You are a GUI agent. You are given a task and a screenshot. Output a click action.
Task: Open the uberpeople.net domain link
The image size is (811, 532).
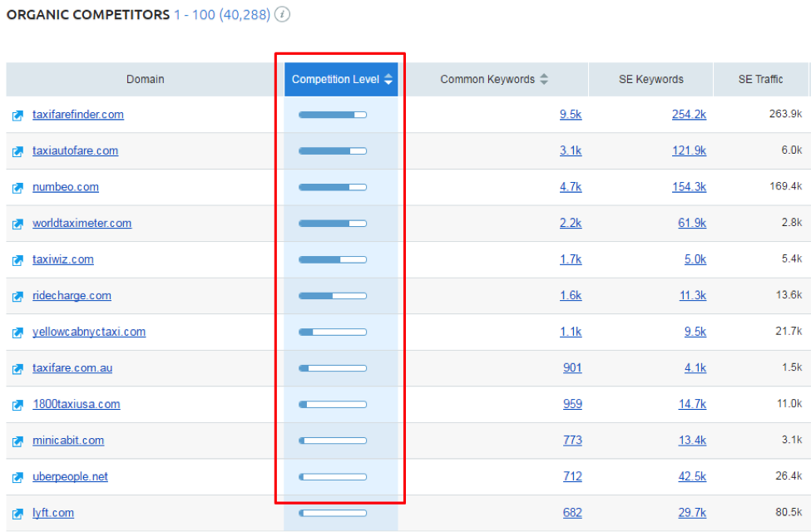click(71, 476)
